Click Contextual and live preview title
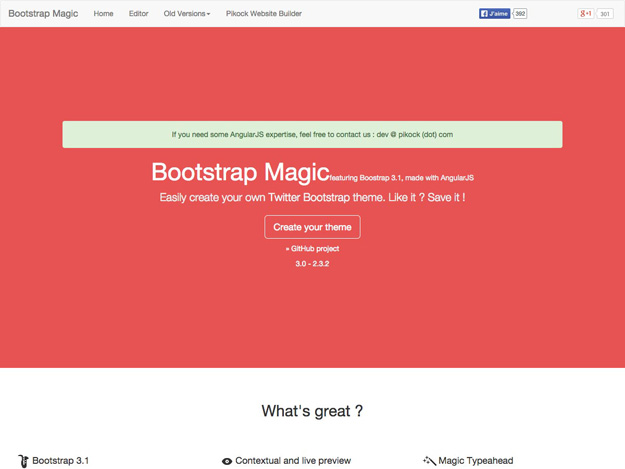Image resolution: width=625 pixels, height=469 pixels. (x=293, y=461)
